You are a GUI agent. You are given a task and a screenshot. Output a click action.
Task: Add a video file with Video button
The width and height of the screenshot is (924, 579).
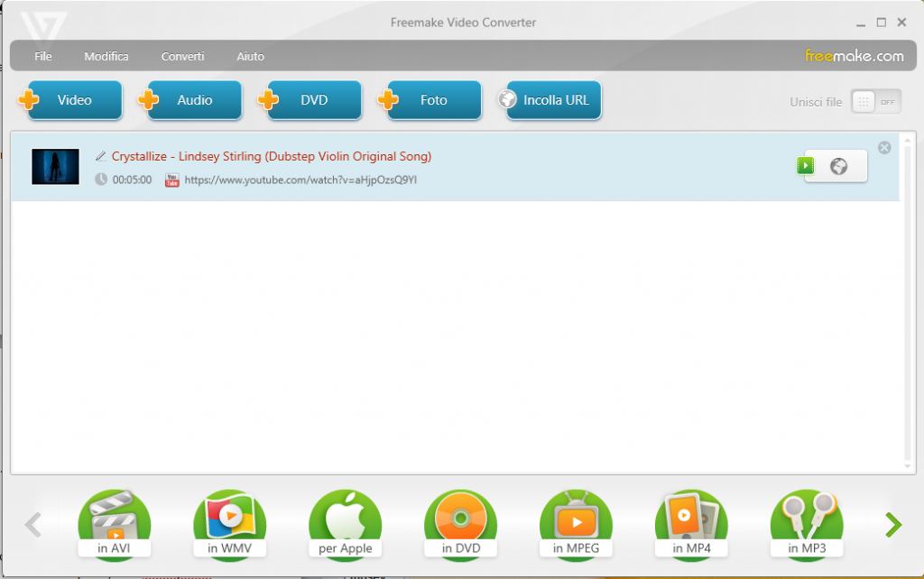(70, 100)
